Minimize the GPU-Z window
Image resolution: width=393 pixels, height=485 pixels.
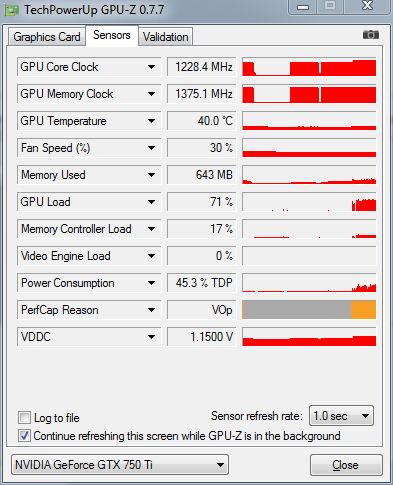point(303,7)
